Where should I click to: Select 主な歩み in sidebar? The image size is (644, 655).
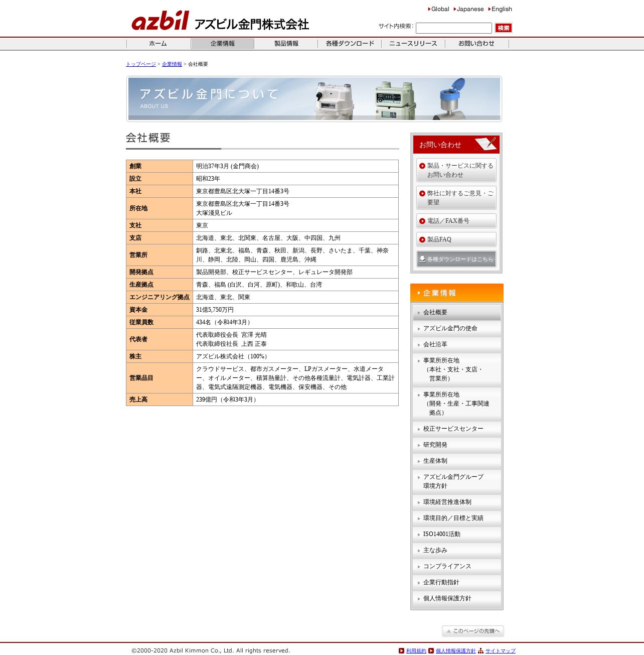457,550
